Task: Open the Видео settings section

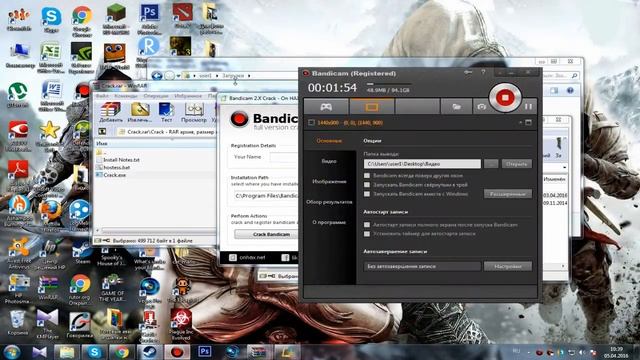Action: pyautogui.click(x=329, y=161)
